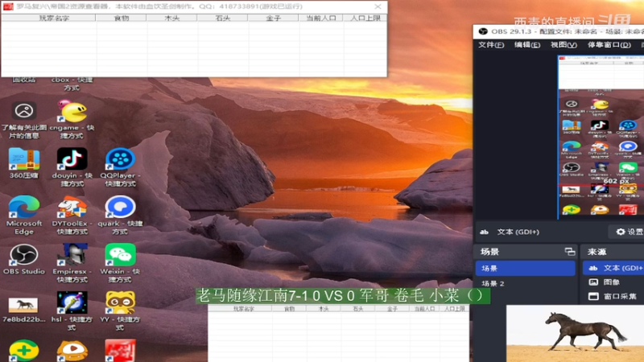The height and width of the screenshot is (362, 644).
Task: Click the 人口上限 column header in the top window
Action: [x=365, y=18]
